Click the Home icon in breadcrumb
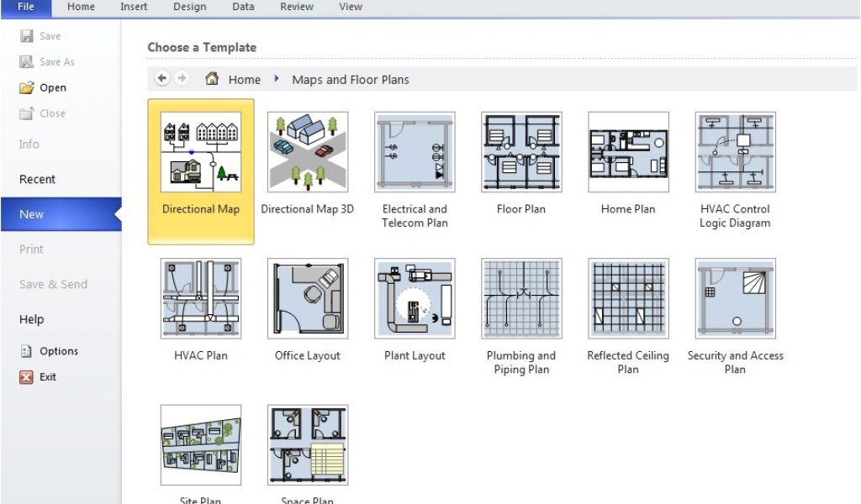This screenshot has width=861, height=504. coord(213,79)
